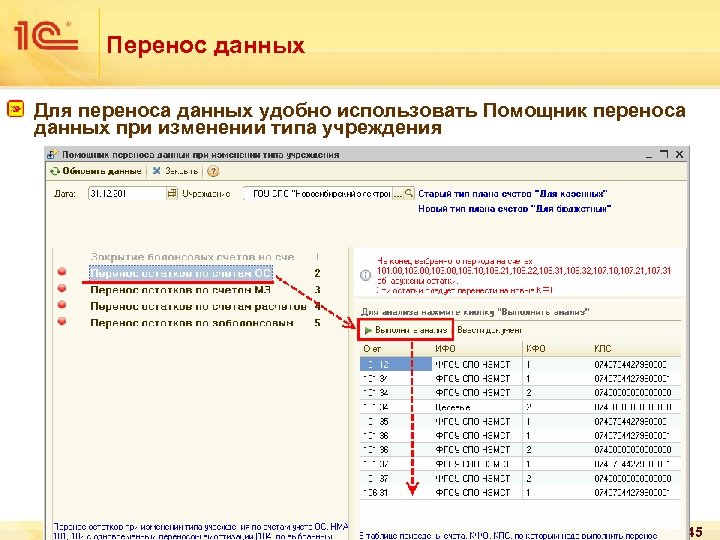The width and height of the screenshot is (720, 540).
Task: Select step Перенос остатков по счетам МЗ
Action: point(180,290)
